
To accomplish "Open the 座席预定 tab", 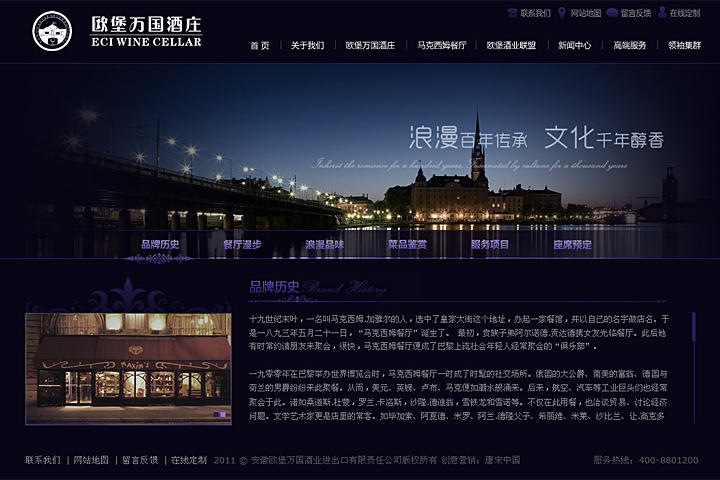I will coord(572,244).
